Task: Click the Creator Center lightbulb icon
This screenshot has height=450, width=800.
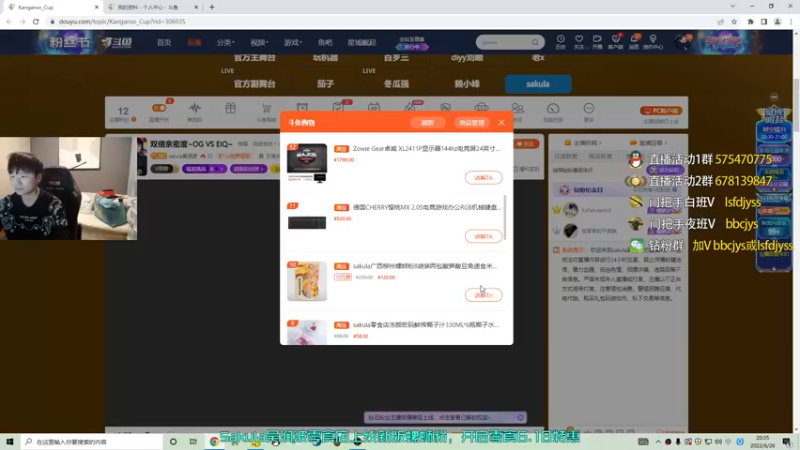Action: pyautogui.click(x=653, y=39)
